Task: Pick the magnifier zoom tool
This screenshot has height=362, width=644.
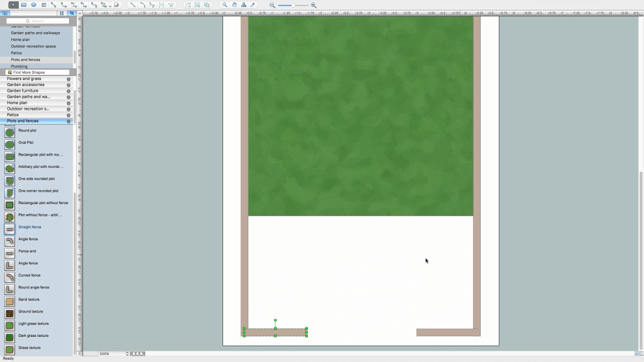Action: [225, 5]
